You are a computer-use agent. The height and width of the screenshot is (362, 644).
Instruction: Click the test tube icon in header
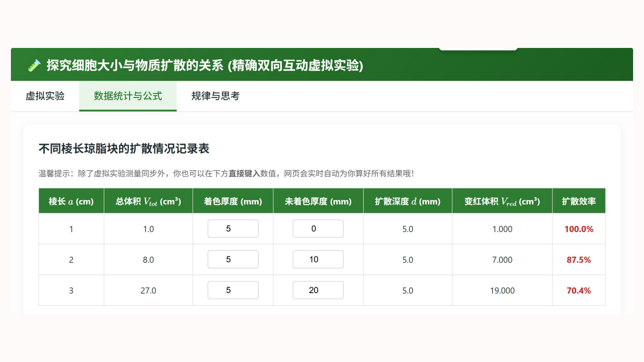click(34, 65)
